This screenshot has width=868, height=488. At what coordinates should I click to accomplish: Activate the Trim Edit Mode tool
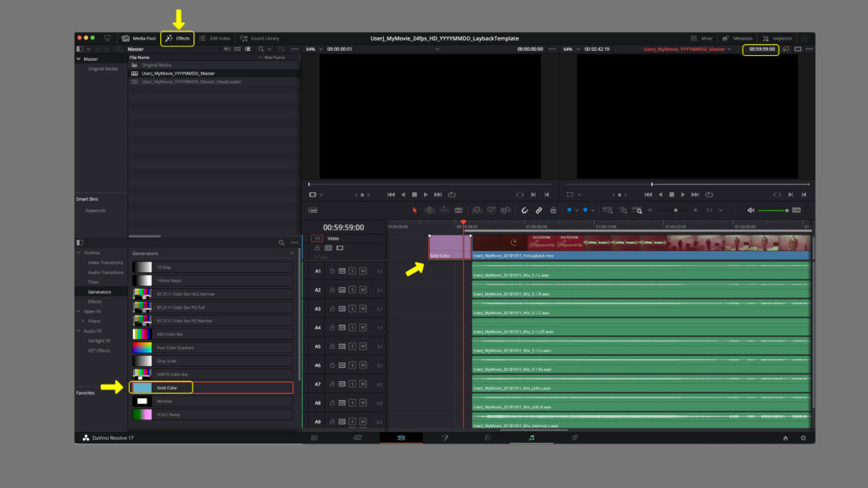pos(430,210)
